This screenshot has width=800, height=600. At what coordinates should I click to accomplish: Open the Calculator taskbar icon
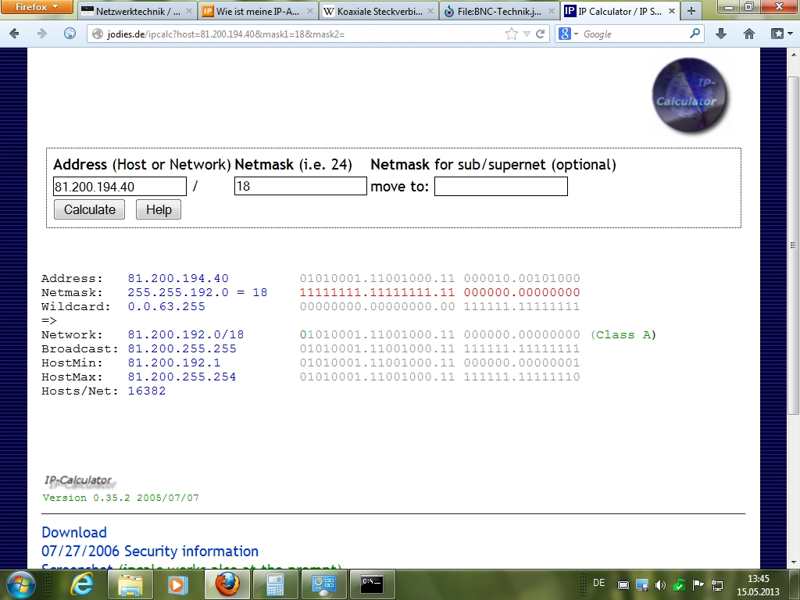(x=274, y=585)
